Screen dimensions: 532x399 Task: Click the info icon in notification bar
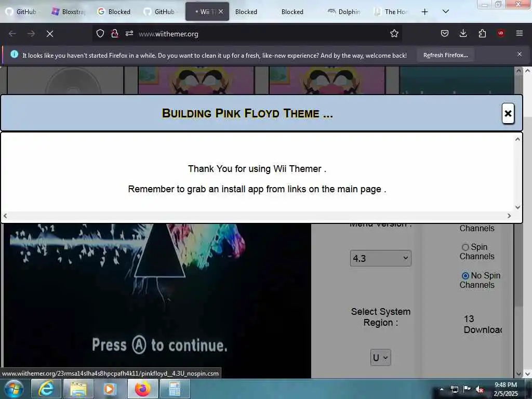coord(14,54)
